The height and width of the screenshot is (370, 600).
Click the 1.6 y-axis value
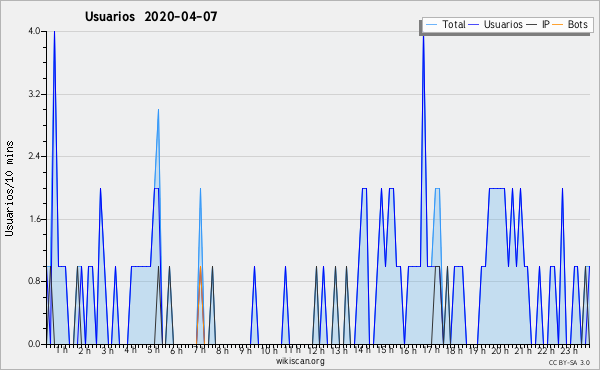point(34,219)
